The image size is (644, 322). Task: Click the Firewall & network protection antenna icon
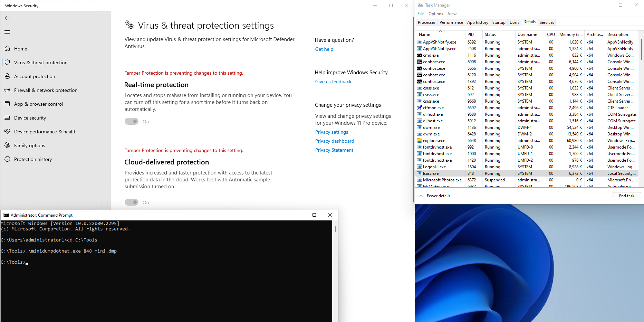click(x=7, y=90)
